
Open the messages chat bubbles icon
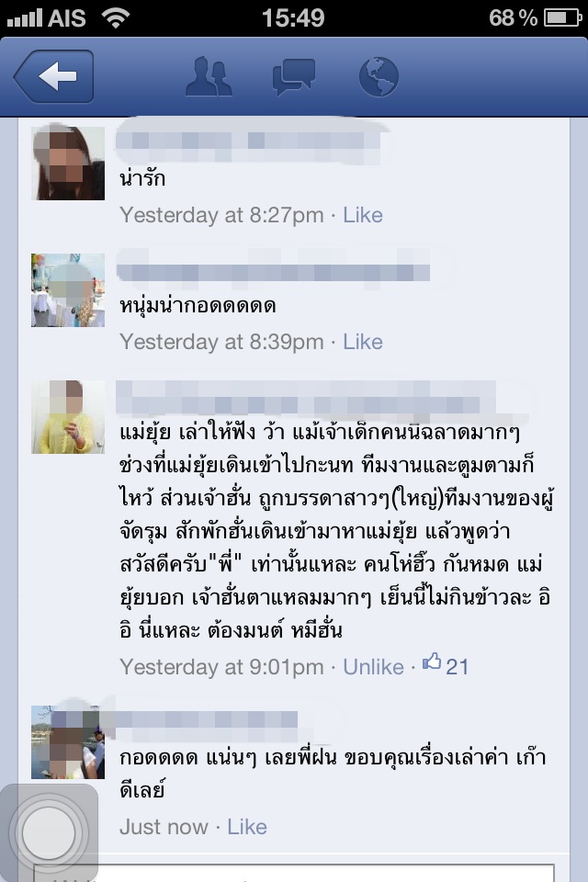point(293,76)
